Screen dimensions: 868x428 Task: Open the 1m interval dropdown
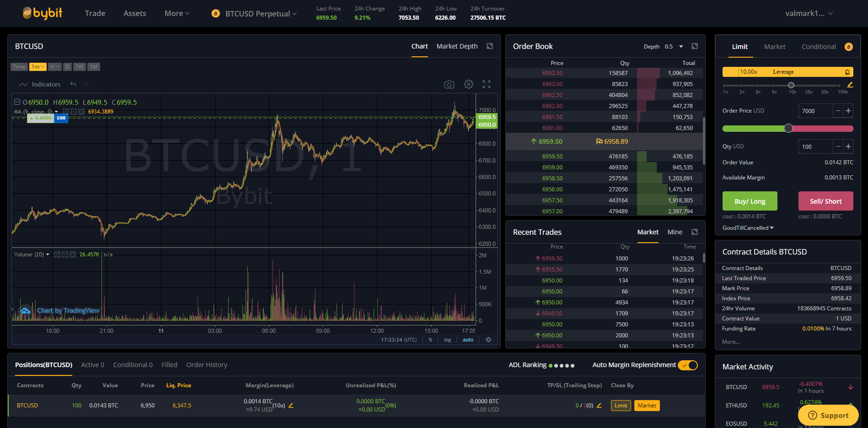coord(38,67)
